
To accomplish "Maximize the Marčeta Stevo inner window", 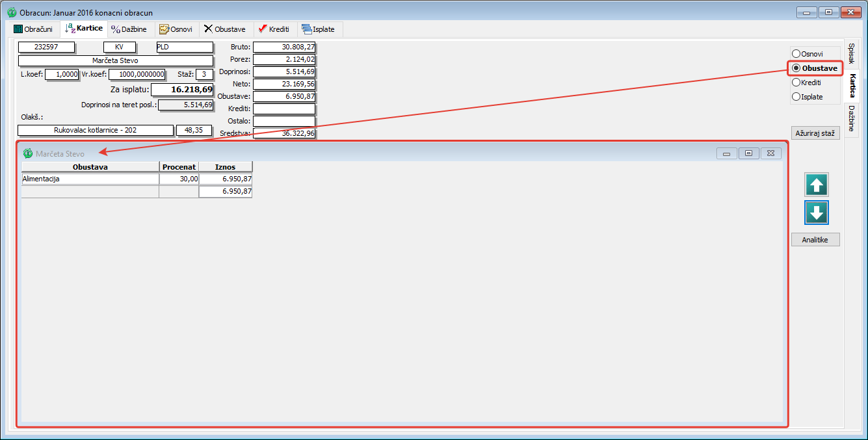I will point(748,153).
